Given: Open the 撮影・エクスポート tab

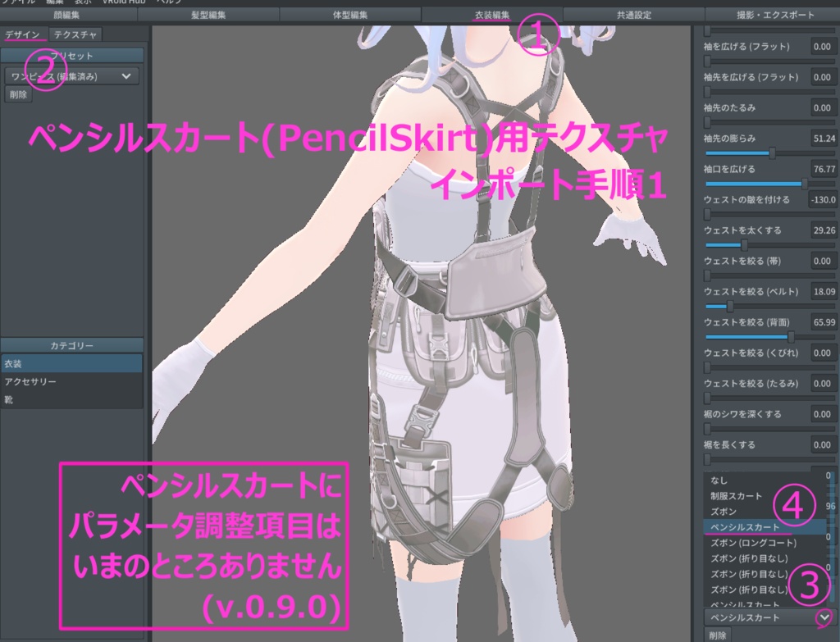Looking at the screenshot, I should 774,13.
